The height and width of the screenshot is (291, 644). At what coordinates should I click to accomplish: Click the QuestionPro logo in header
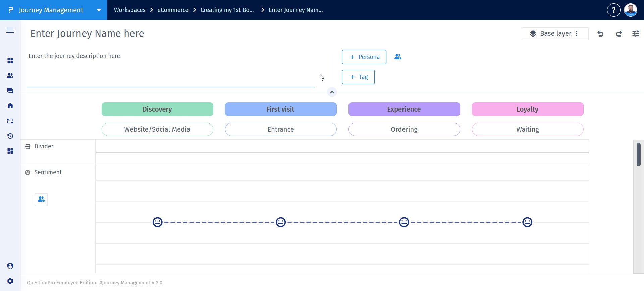11,10
